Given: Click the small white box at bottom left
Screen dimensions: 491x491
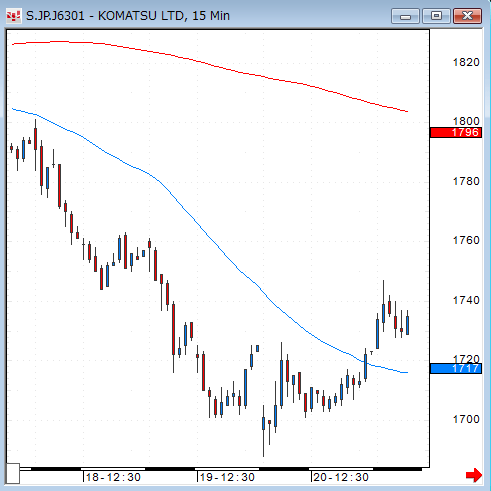Looking at the screenshot, I should pos(13,473).
